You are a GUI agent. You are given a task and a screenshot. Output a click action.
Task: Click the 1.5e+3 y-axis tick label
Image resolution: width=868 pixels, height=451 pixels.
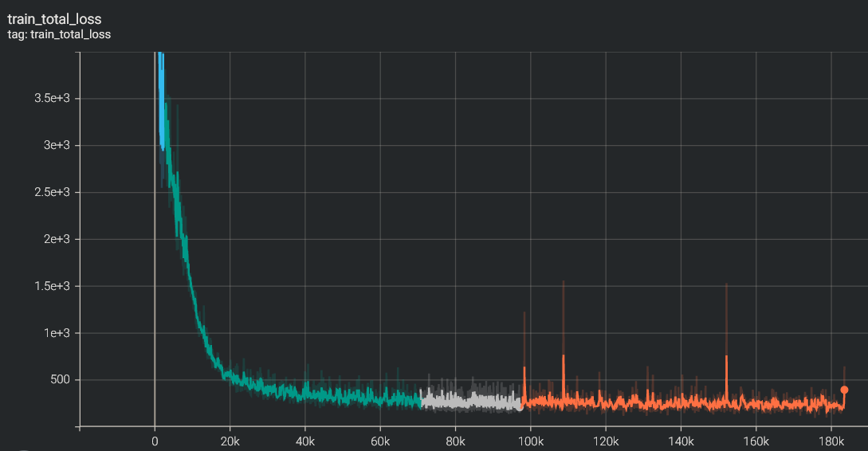[x=51, y=286]
